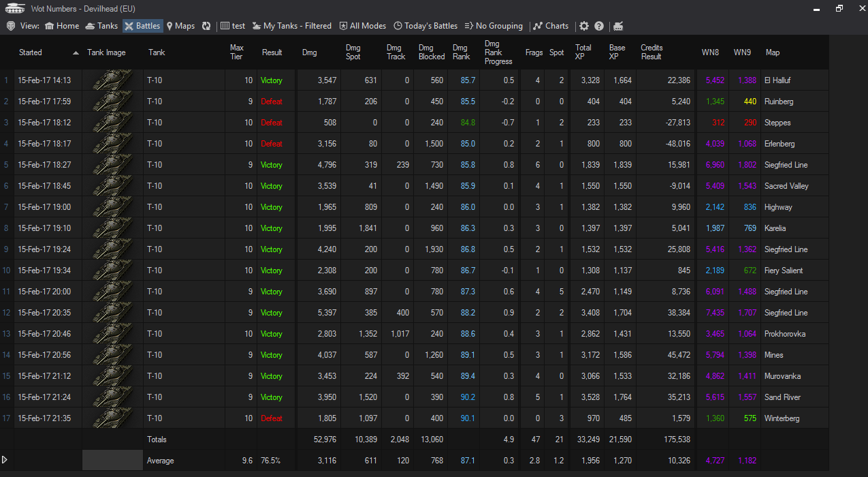Click the Winterberg map cell
The image size is (868, 477).
coord(794,418)
